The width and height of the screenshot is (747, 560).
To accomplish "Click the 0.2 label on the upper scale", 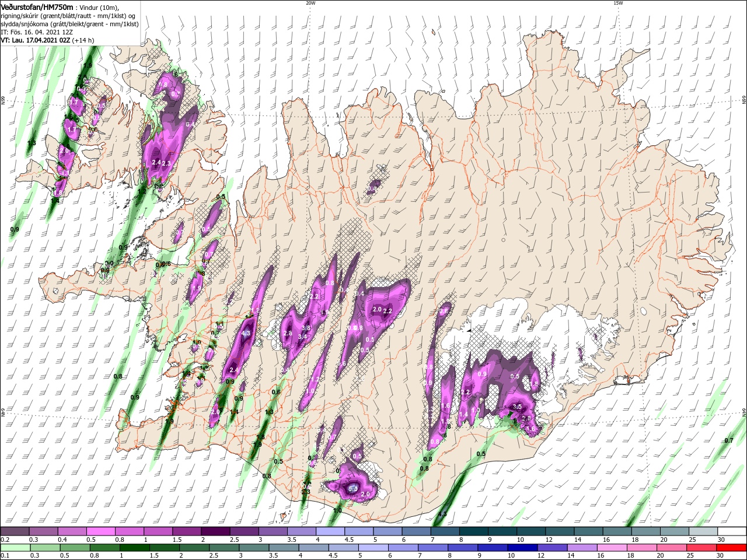I will (x=4, y=540).
